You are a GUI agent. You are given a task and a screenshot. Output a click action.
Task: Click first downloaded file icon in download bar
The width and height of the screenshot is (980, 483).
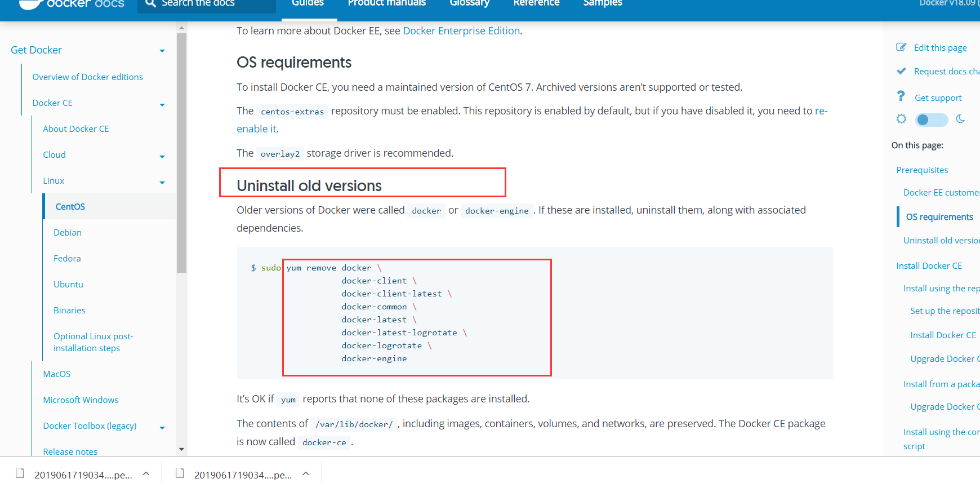pyautogui.click(x=20, y=473)
